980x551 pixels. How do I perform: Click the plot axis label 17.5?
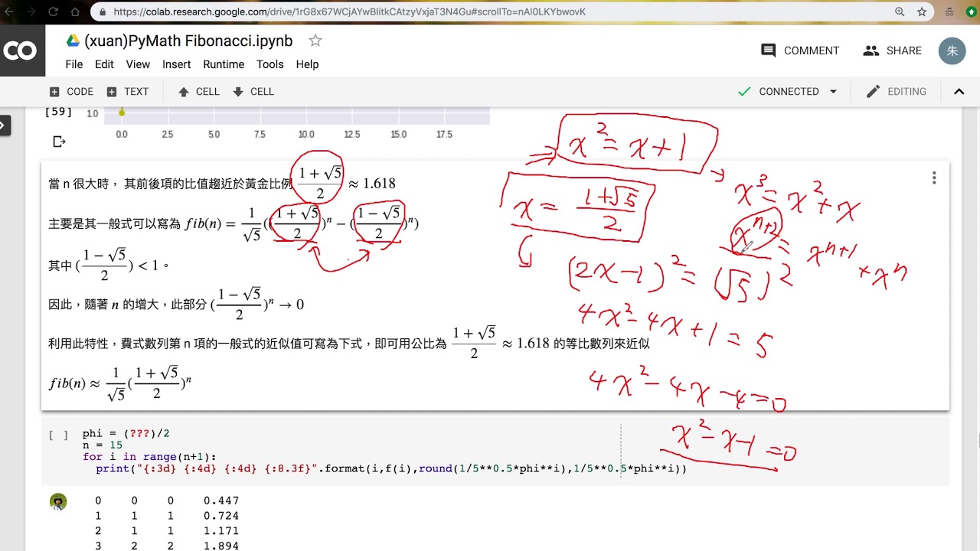[x=444, y=135]
